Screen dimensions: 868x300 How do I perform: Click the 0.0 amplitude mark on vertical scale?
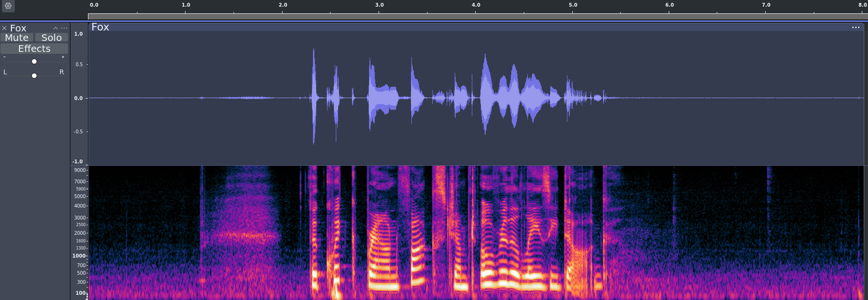(x=78, y=98)
